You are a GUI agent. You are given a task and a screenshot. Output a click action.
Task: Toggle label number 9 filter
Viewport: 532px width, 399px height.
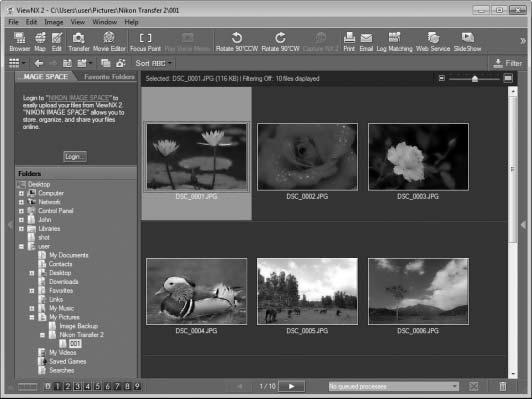pos(137,386)
